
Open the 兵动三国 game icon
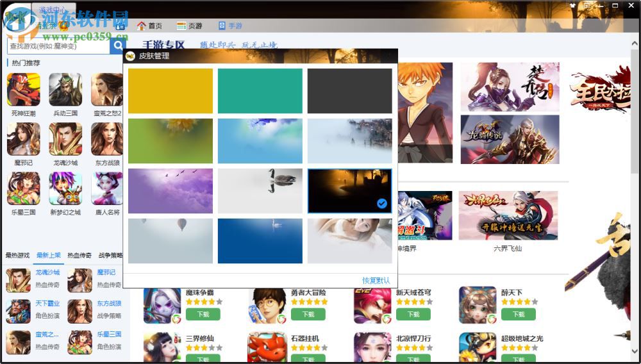point(65,90)
